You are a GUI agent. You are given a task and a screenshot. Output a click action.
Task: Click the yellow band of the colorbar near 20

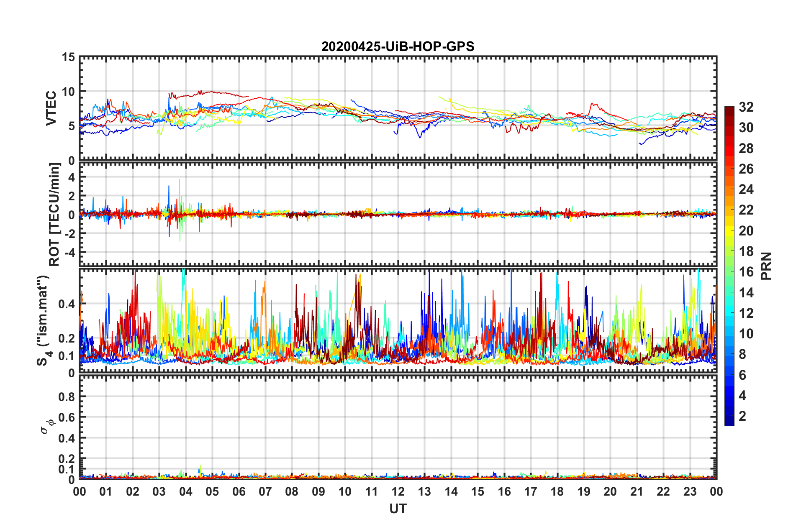[x=729, y=230]
